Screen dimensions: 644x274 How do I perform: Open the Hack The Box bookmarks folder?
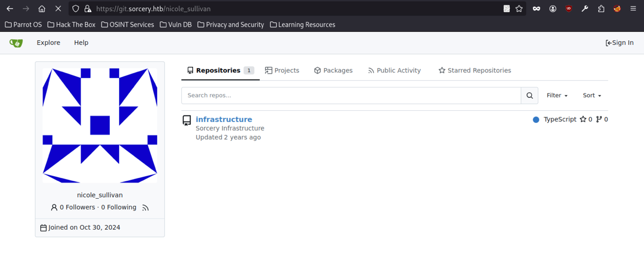pyautogui.click(x=72, y=25)
